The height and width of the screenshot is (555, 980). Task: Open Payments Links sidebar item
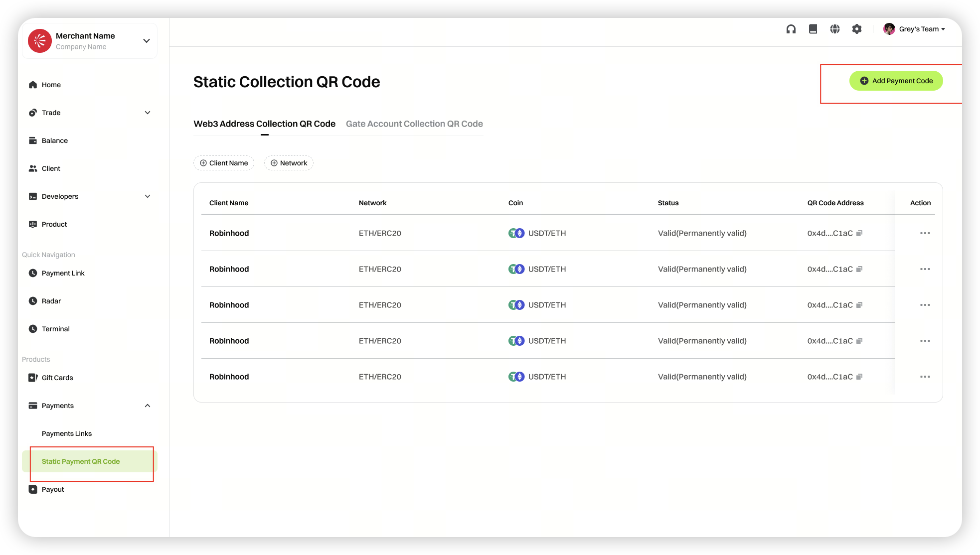[67, 433]
